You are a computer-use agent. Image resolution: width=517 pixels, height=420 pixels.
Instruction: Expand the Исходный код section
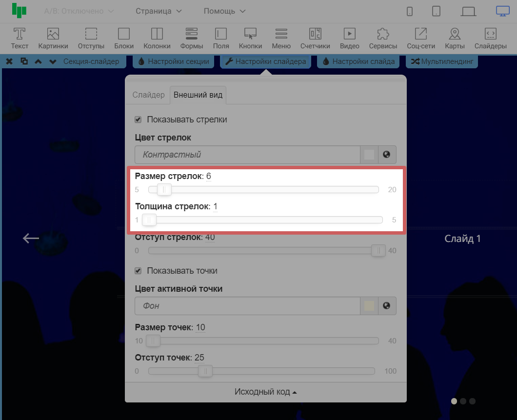click(265, 392)
